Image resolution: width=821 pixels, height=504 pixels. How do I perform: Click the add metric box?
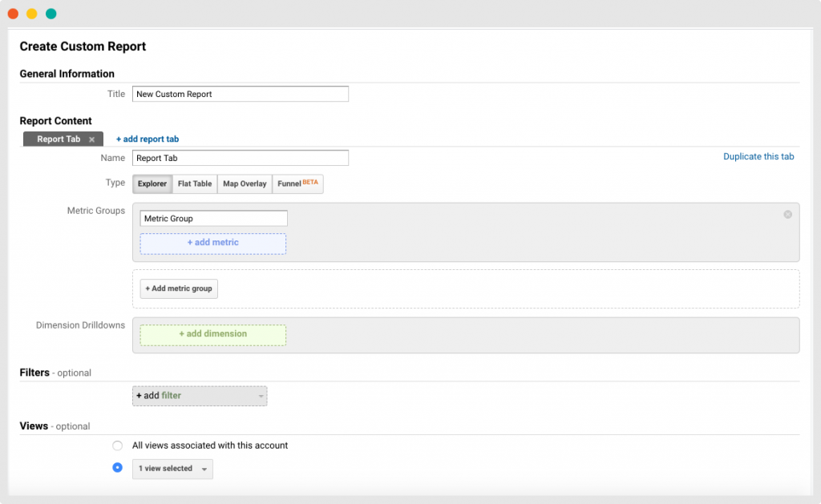tap(213, 243)
